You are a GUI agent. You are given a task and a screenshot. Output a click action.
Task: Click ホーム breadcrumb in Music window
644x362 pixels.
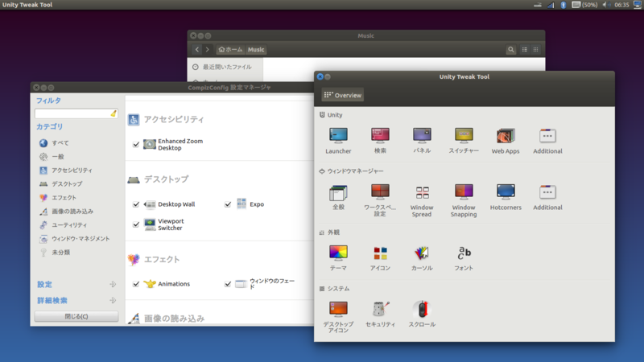[230, 50]
